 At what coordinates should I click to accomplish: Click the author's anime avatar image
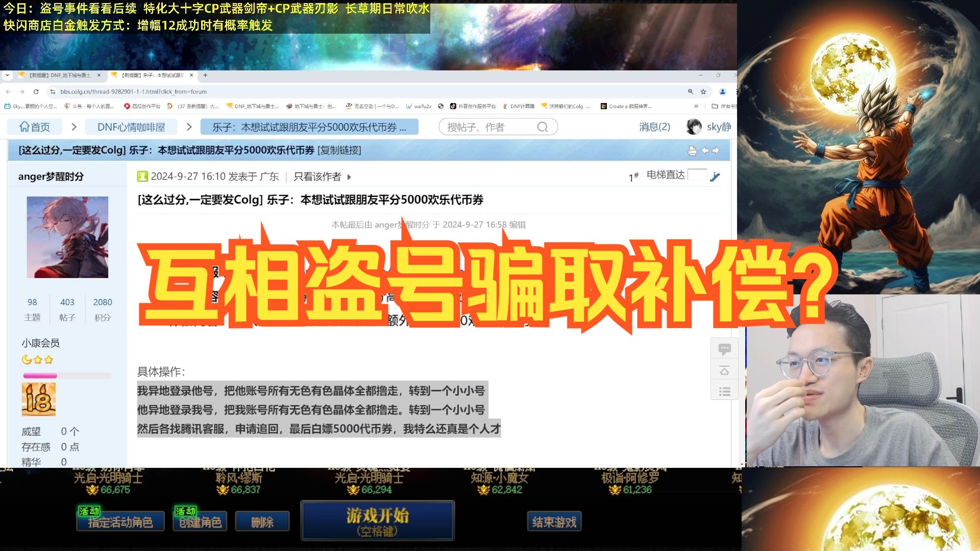pyautogui.click(x=67, y=237)
